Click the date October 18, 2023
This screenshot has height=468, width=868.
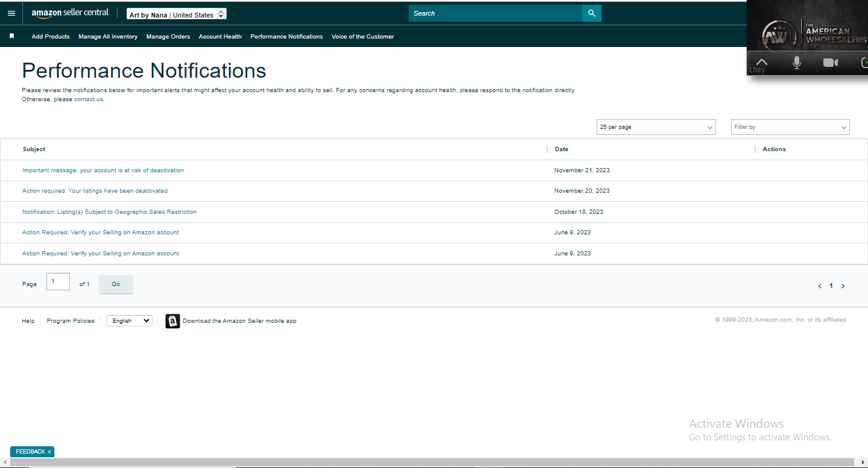coord(579,212)
